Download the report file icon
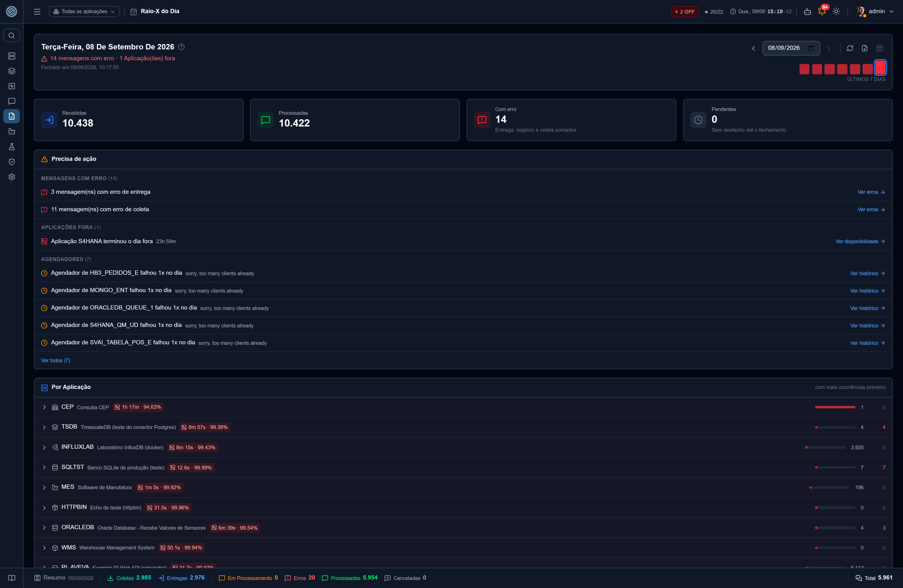This screenshot has height=588, width=903. (865, 48)
